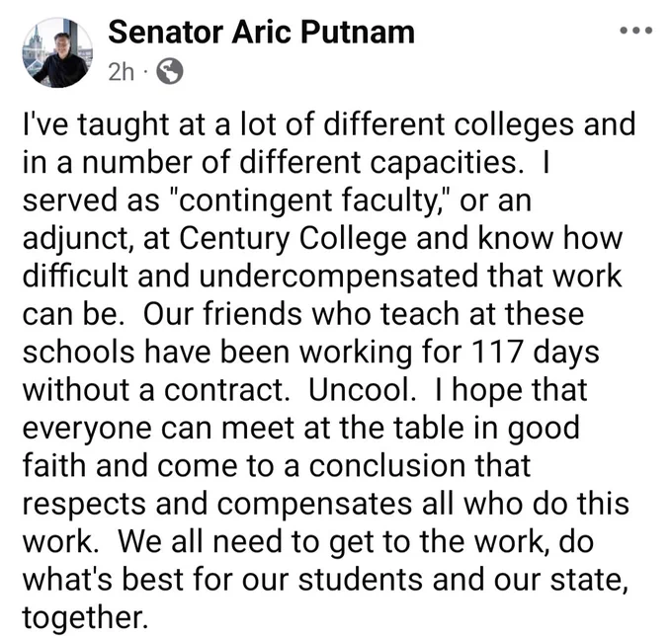
Task: Click the word everyone in the post
Action: (x=87, y=429)
